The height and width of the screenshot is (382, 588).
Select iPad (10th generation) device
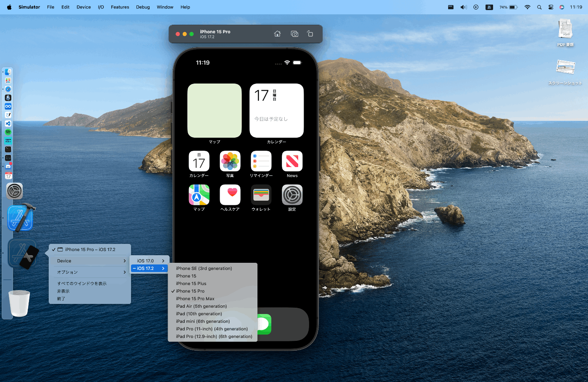pos(213,314)
